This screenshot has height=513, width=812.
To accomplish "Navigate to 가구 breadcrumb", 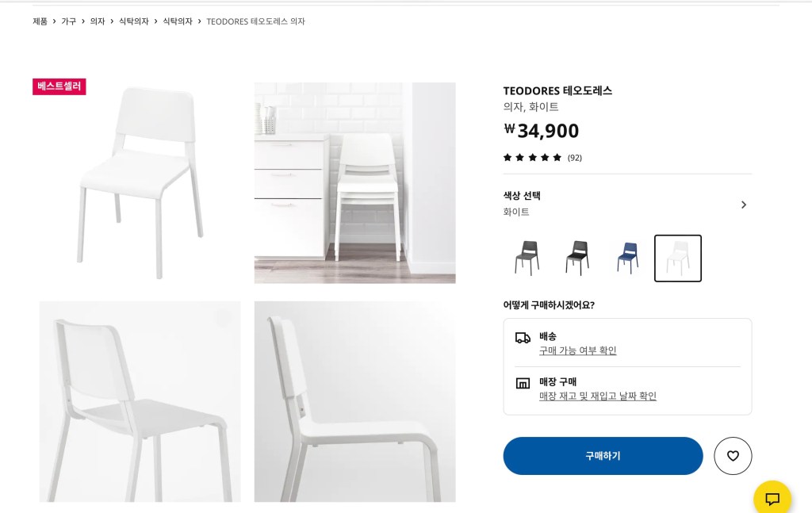I will (x=69, y=21).
